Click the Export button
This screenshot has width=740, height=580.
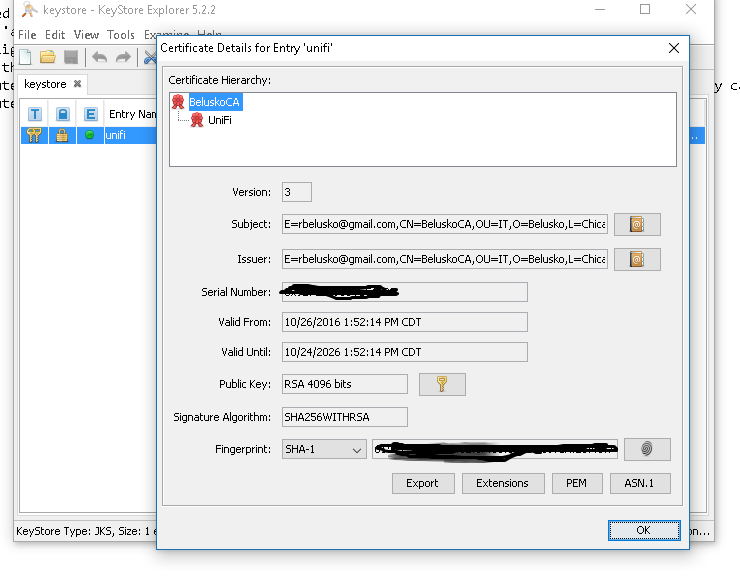[x=422, y=483]
